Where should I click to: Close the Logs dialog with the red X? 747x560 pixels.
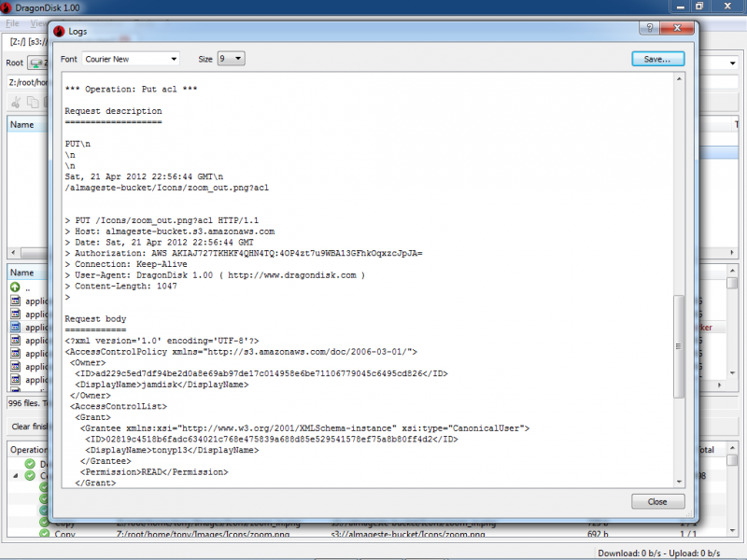pos(677,28)
